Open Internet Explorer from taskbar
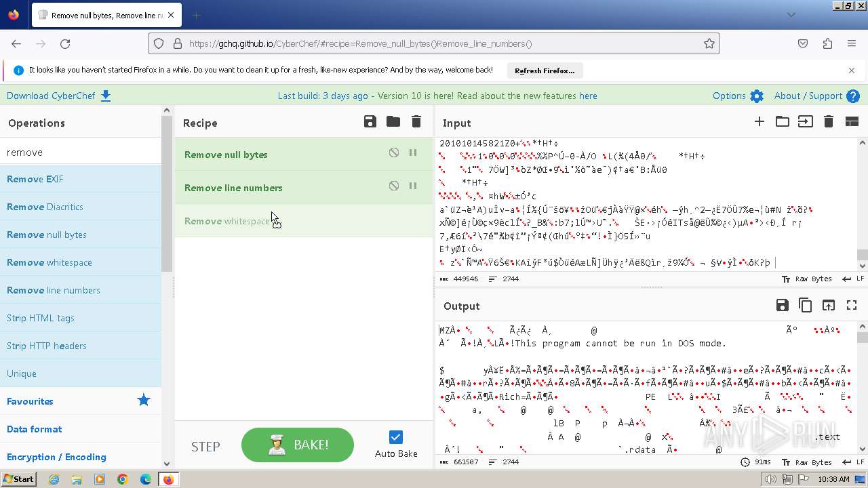The height and width of the screenshot is (488, 868). pos(54,479)
